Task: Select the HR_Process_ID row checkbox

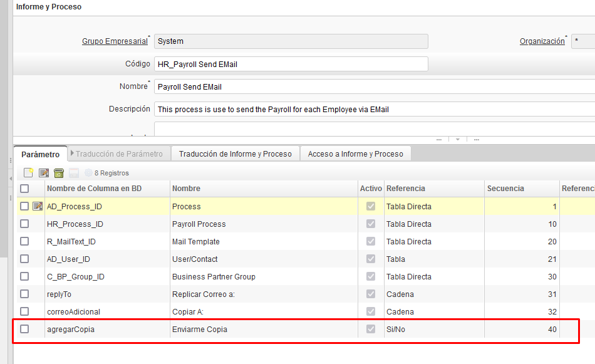Action: (x=24, y=224)
